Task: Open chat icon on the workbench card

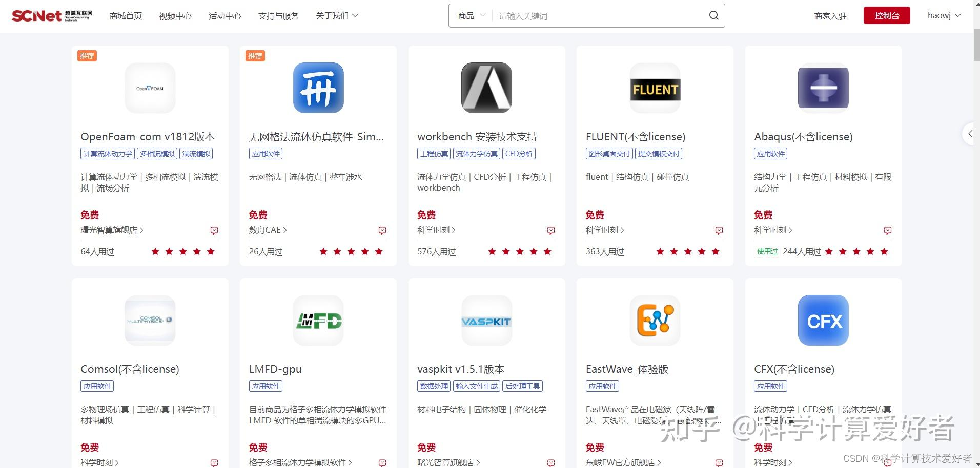Action: tap(551, 230)
